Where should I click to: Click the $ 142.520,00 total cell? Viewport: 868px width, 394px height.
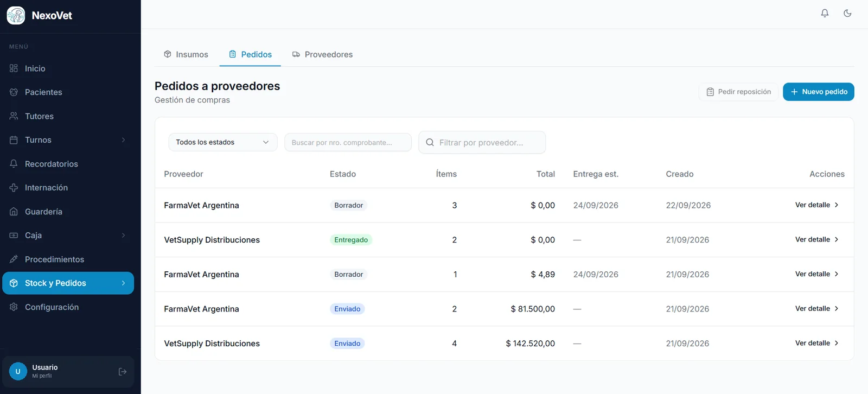[x=531, y=344]
